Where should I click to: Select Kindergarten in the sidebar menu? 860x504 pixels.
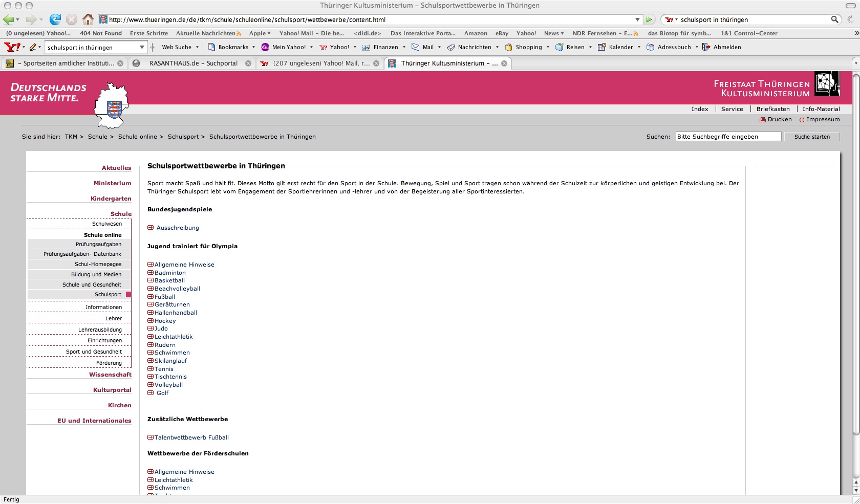[111, 199]
